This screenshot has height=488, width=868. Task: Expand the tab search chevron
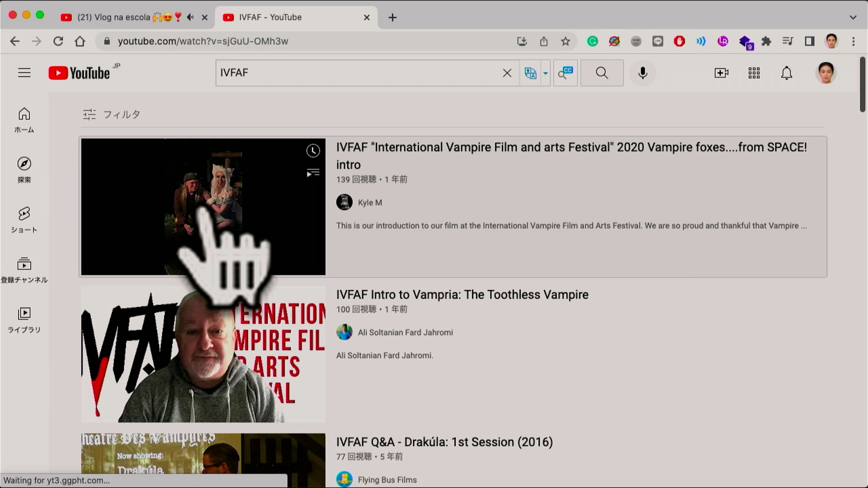click(x=853, y=17)
